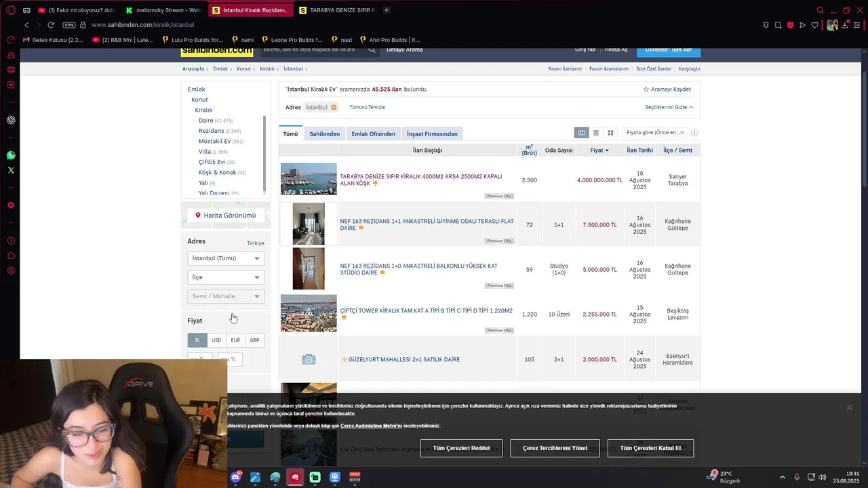Open the History clock icon in the sidebar

(x=11, y=241)
